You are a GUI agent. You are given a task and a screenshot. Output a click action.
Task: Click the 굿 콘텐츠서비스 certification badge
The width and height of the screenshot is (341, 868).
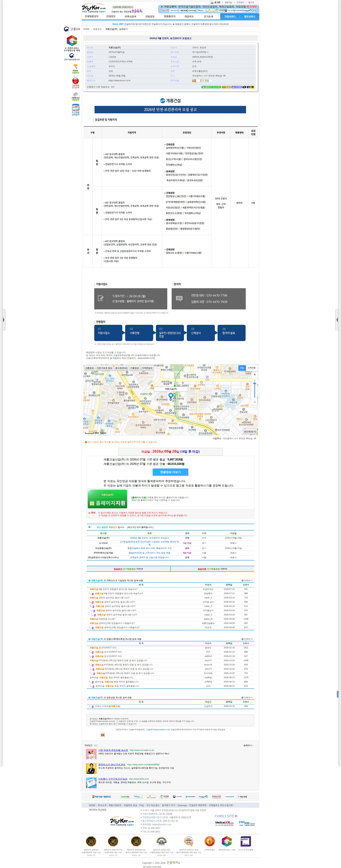click(72, 43)
